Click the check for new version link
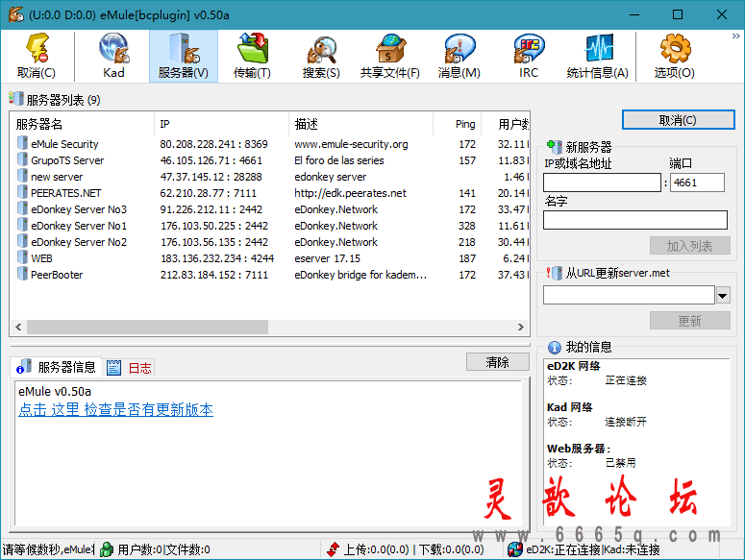The height and width of the screenshot is (560, 745). [116, 409]
